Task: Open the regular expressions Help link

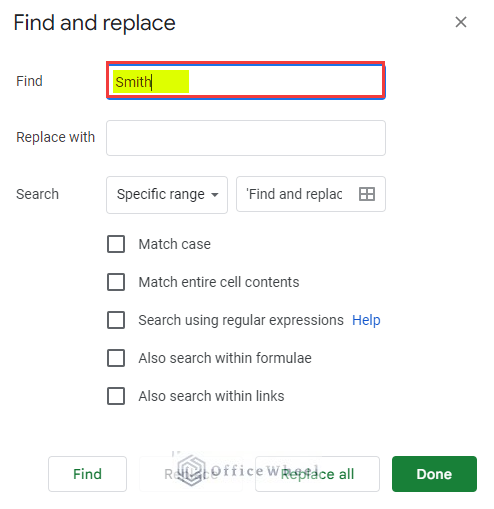Action: click(x=366, y=320)
